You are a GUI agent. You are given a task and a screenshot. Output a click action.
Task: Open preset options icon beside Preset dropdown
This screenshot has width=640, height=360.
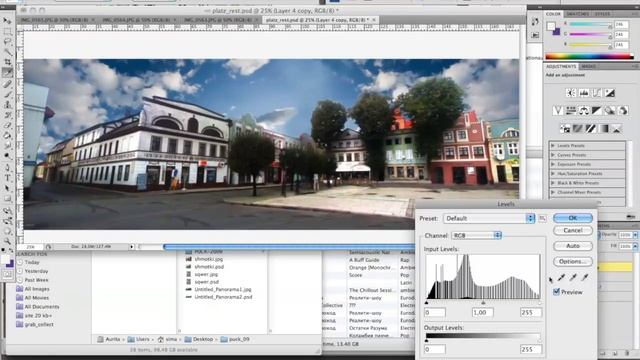click(542, 218)
